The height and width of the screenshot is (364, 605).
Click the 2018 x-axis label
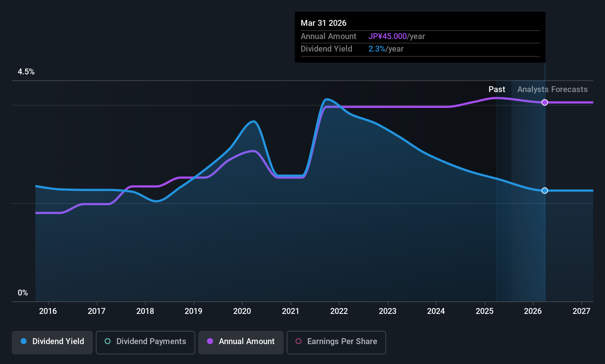pos(145,311)
